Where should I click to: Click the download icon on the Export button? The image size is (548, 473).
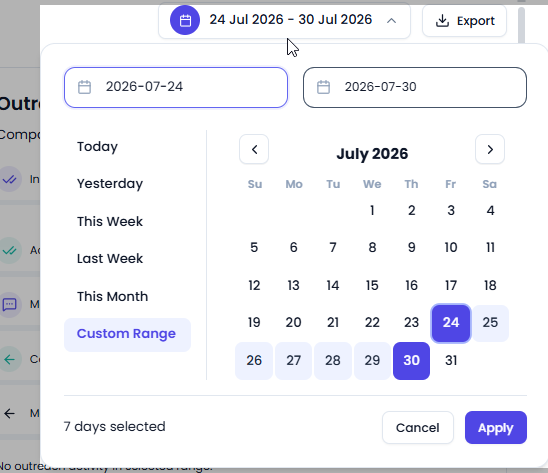(442, 21)
